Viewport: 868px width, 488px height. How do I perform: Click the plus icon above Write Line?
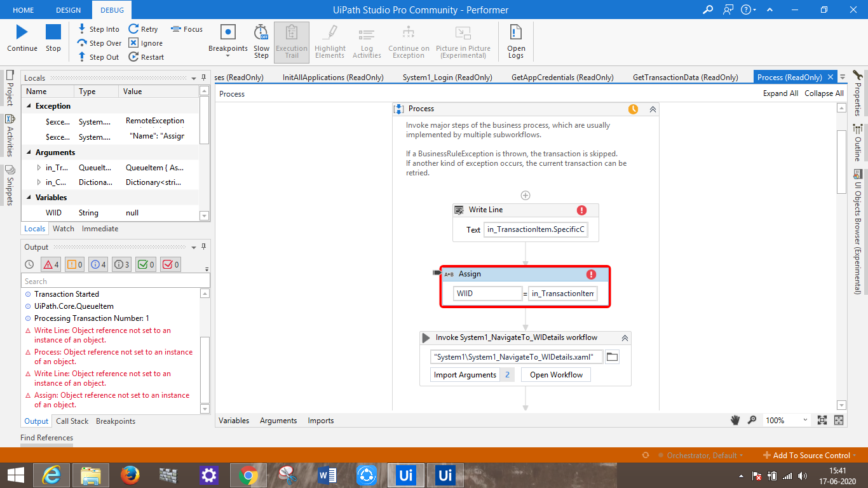coord(526,195)
